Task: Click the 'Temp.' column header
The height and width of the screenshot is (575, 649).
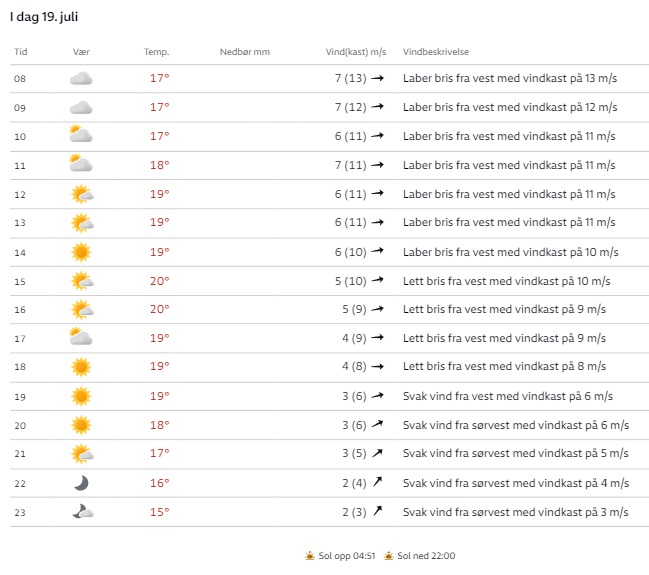Action: click(x=156, y=52)
